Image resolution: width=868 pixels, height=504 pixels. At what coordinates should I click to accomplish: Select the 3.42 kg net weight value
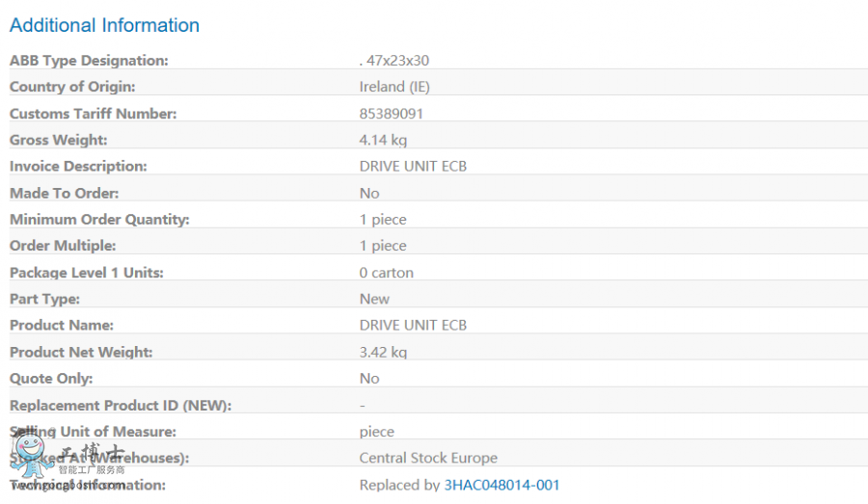[x=383, y=352]
